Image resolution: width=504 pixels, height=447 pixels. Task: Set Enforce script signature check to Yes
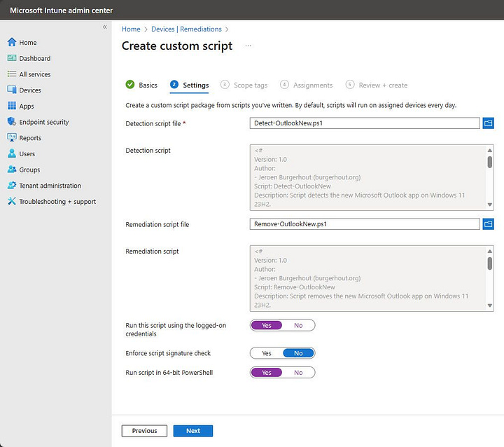267,353
